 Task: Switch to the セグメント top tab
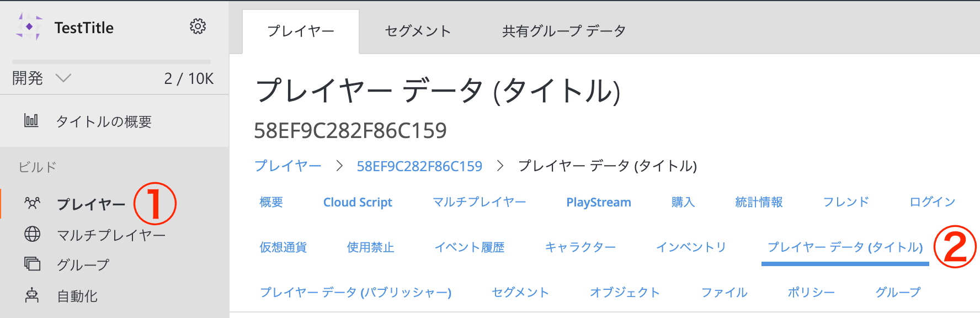pyautogui.click(x=418, y=31)
